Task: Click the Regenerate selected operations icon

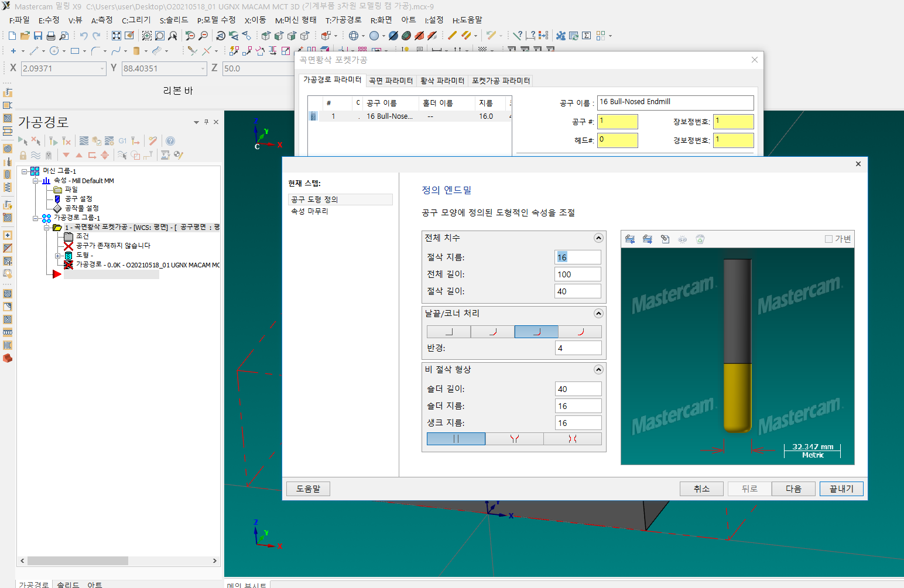Action: [x=53, y=141]
